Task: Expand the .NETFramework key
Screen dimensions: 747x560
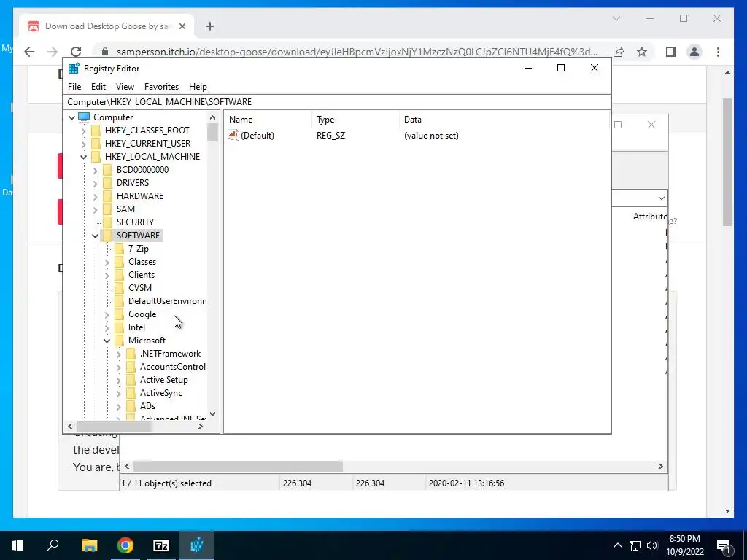Action: pyautogui.click(x=119, y=354)
